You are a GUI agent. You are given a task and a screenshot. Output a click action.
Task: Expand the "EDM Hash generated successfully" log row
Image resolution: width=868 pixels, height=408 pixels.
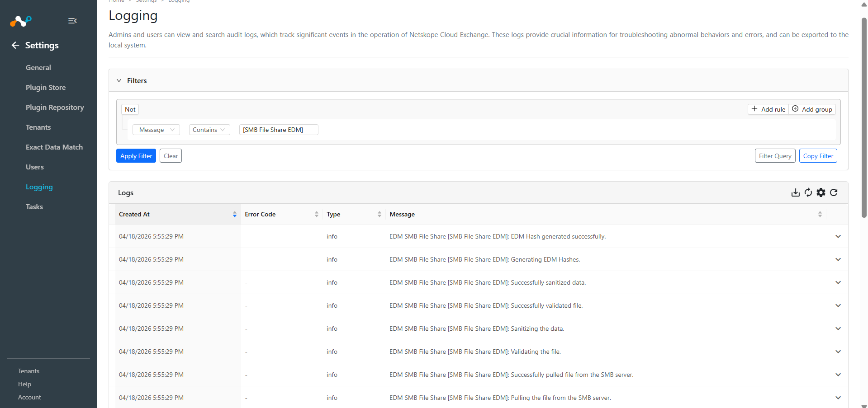pyautogui.click(x=838, y=237)
